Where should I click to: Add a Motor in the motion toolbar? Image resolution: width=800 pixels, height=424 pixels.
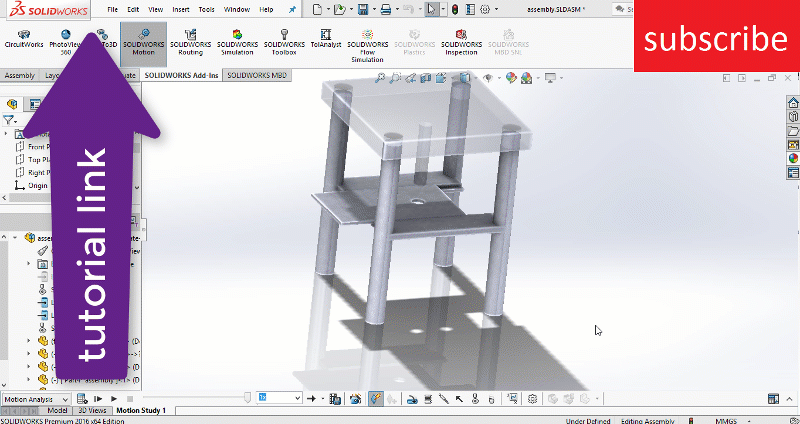(413, 399)
